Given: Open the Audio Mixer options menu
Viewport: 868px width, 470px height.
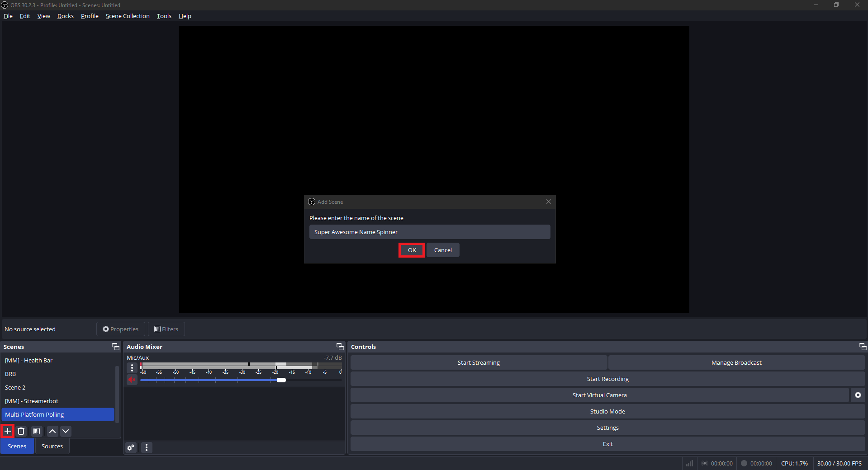Looking at the screenshot, I should 147,447.
